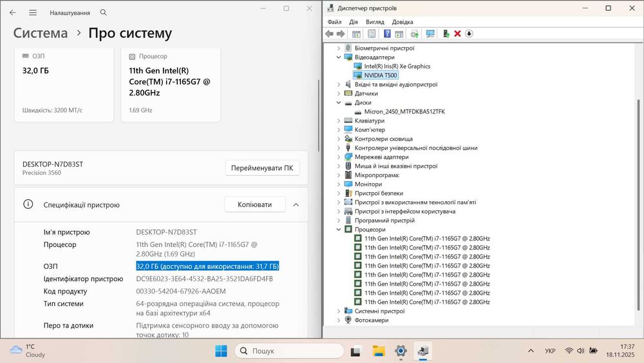Click the УКР language indicator
Screen dimensions: 644x363
click(x=550, y=351)
